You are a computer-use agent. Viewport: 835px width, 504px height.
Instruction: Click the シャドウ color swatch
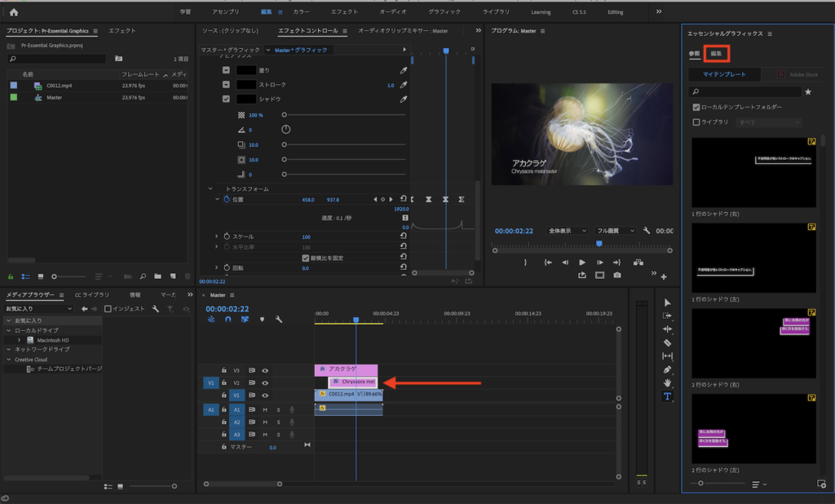click(x=247, y=99)
